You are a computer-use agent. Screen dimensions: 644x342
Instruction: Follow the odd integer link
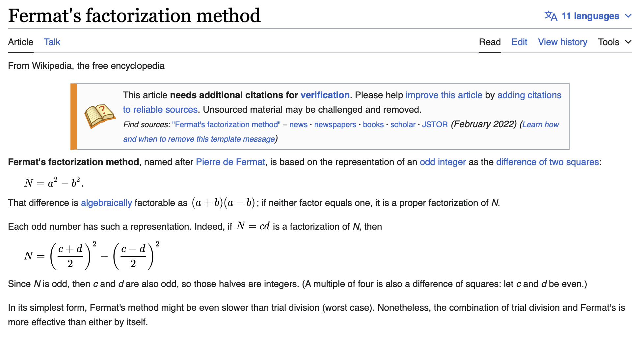coord(443,162)
